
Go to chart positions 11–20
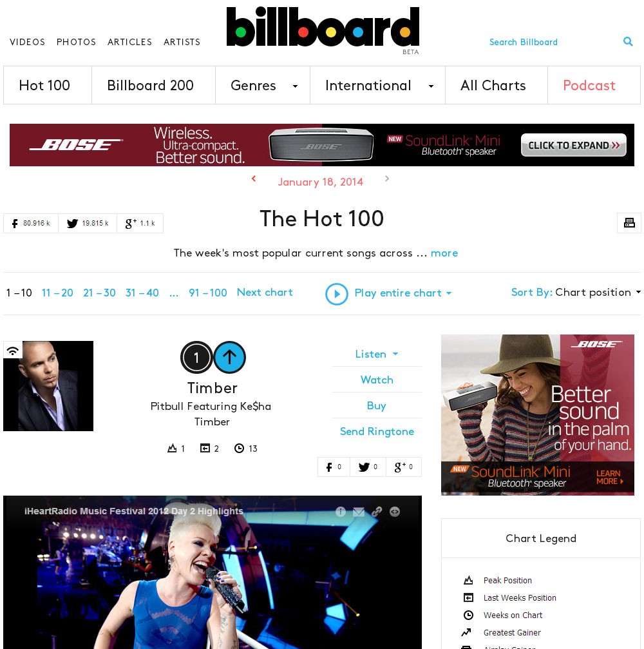click(x=57, y=293)
